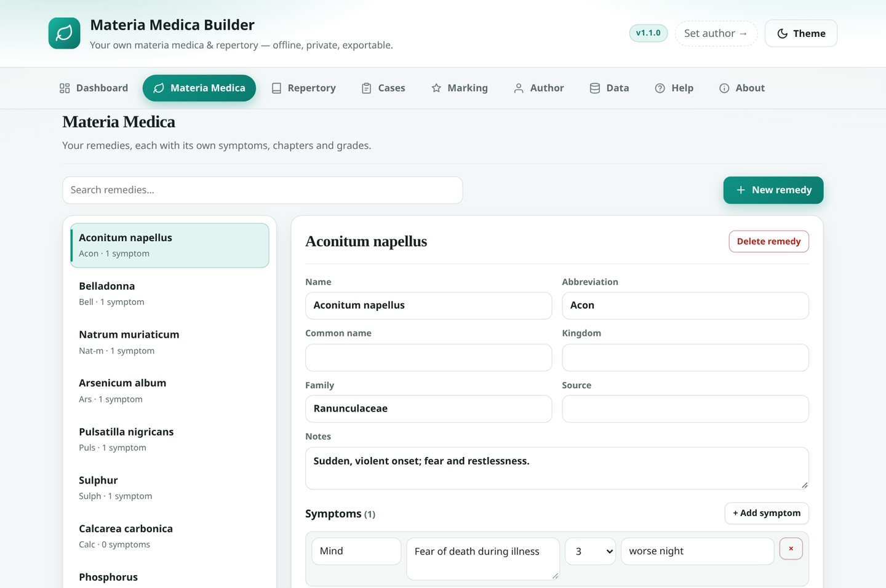Click the Data database icon
This screenshot has width=886, height=588.
pos(595,89)
